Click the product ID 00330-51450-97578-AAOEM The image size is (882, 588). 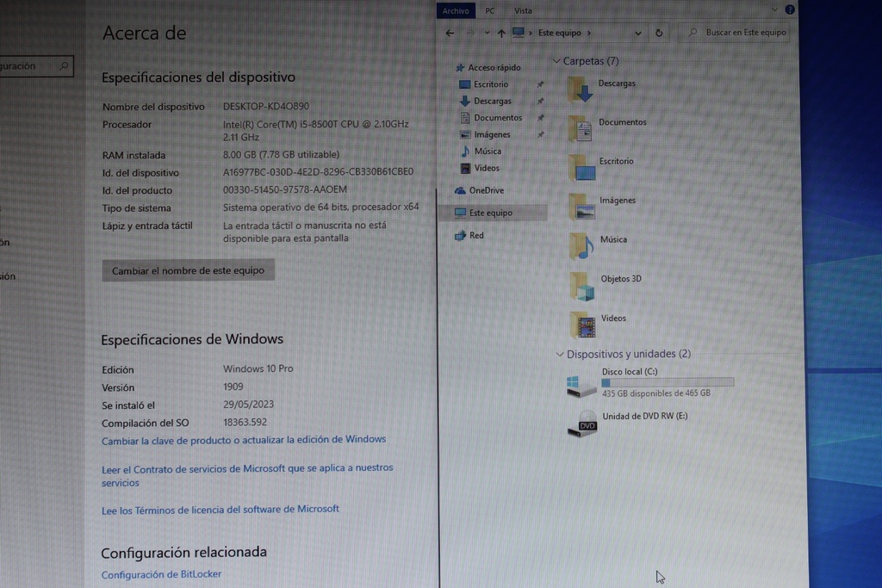pyautogui.click(x=284, y=190)
